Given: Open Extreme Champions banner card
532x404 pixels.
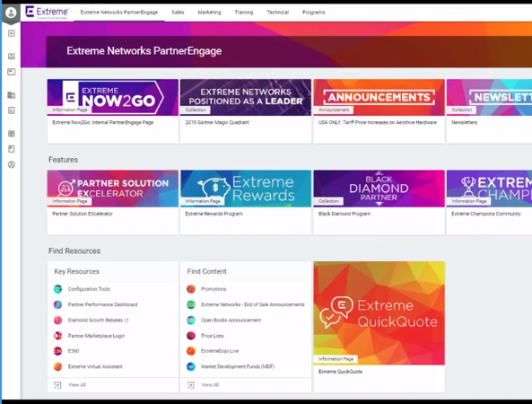Looking at the screenshot, I should pyautogui.click(x=489, y=189).
